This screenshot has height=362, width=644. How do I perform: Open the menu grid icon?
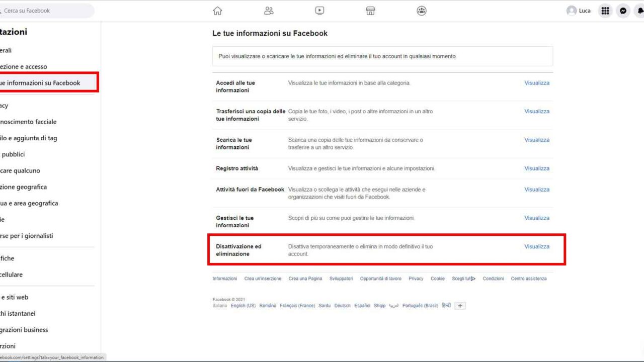[605, 11]
